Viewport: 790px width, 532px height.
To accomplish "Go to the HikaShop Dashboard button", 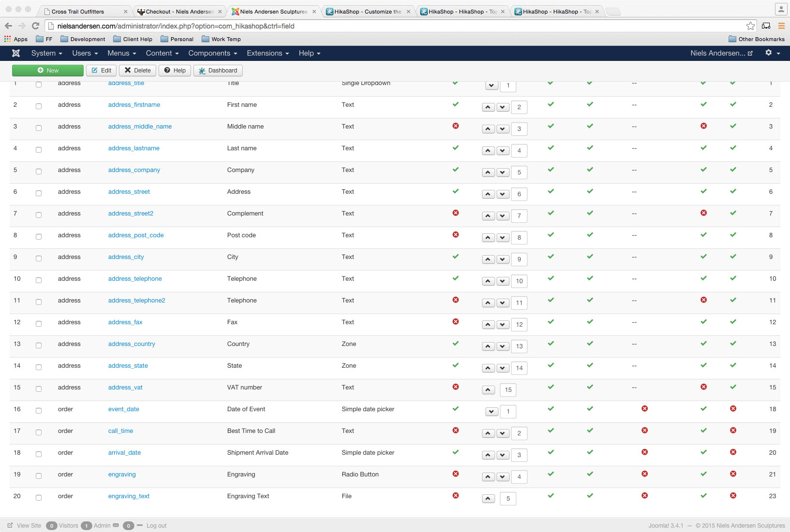I will [218, 71].
